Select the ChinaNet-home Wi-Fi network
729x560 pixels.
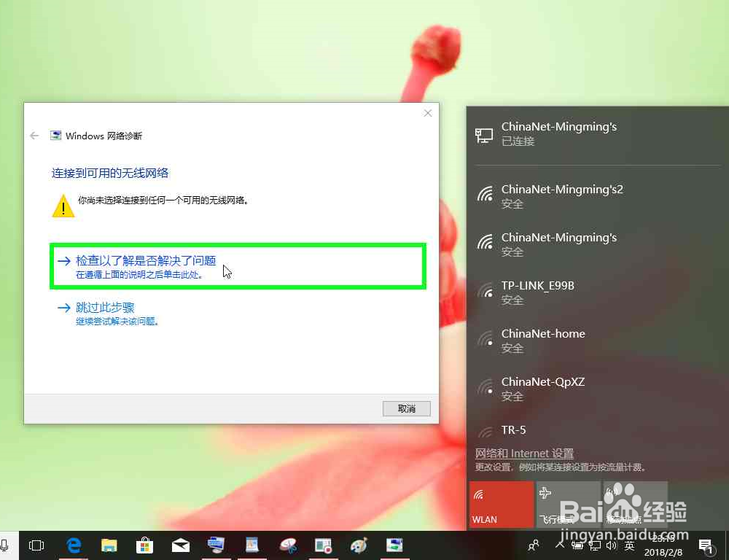pos(598,340)
